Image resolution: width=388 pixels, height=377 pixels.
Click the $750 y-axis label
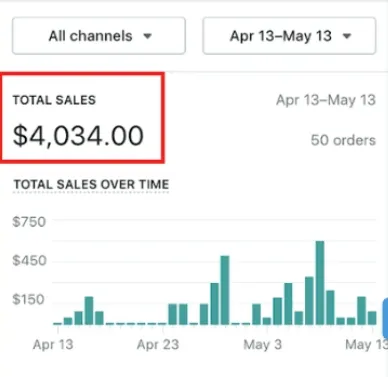[x=29, y=222]
